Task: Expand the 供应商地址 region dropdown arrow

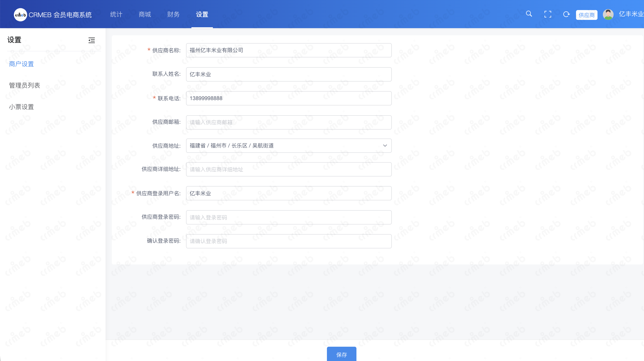Action: pyautogui.click(x=385, y=146)
